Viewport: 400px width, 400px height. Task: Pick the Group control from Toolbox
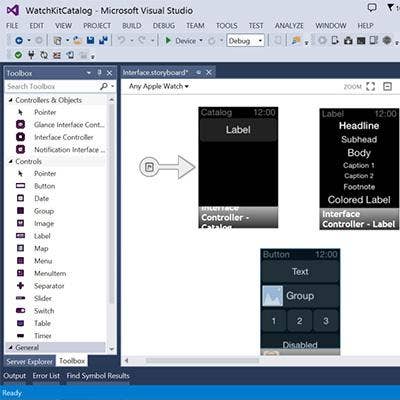pyautogui.click(x=44, y=211)
